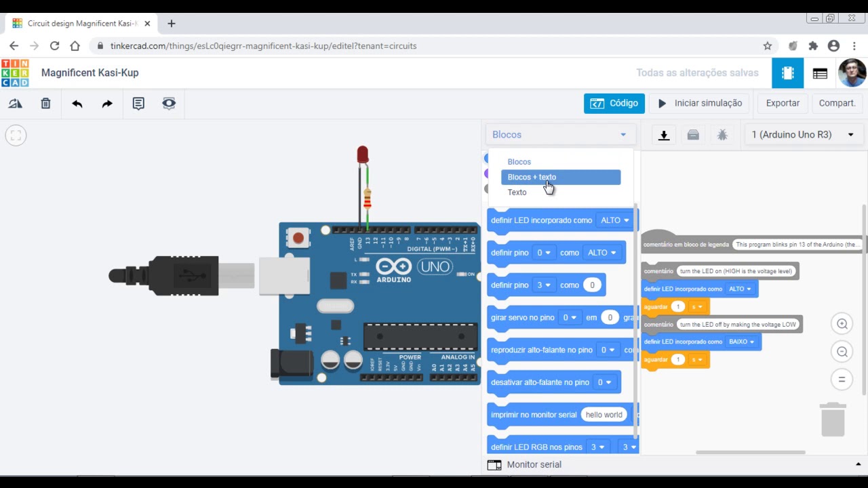Image resolution: width=868 pixels, height=488 pixels.
Task: Open the Blocos edit mode dropdown
Action: click(x=559, y=135)
